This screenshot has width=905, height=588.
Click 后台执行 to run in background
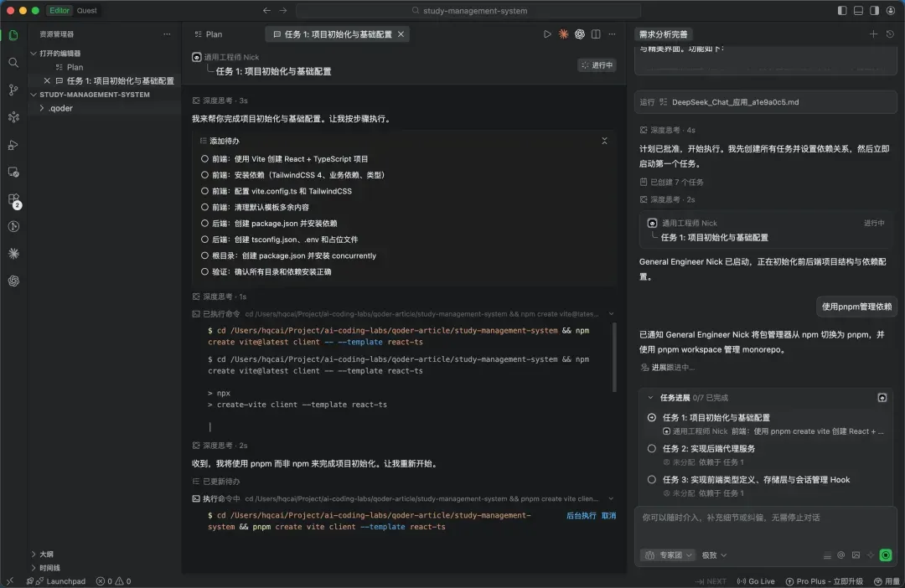(x=581, y=516)
